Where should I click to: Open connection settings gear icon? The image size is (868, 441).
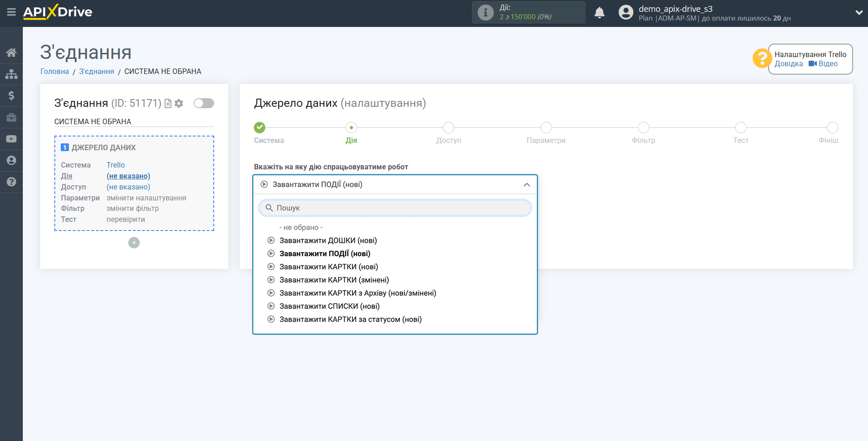[x=179, y=104]
